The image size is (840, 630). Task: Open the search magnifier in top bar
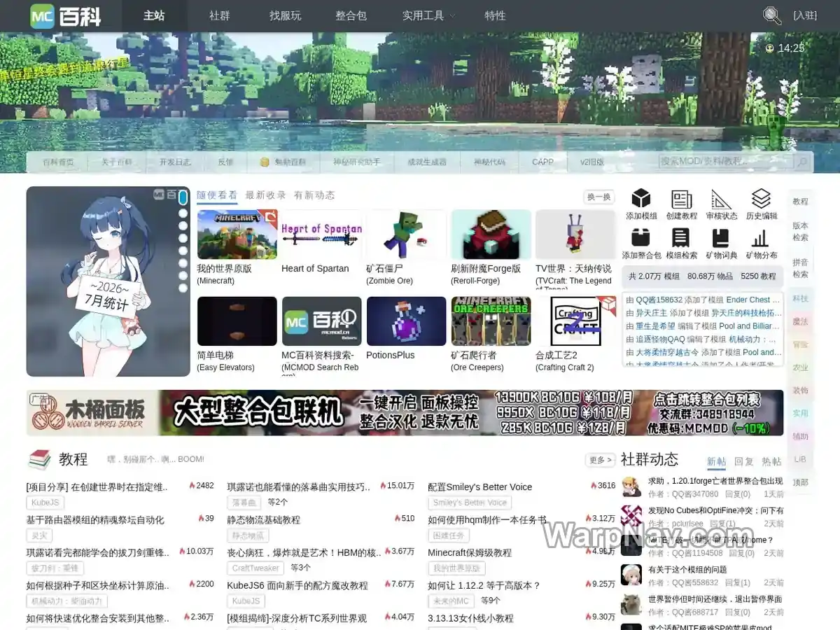pos(771,15)
